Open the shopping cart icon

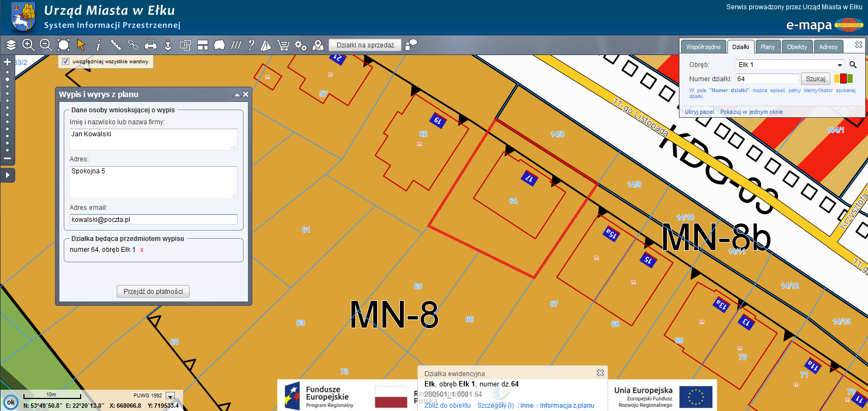point(283,45)
